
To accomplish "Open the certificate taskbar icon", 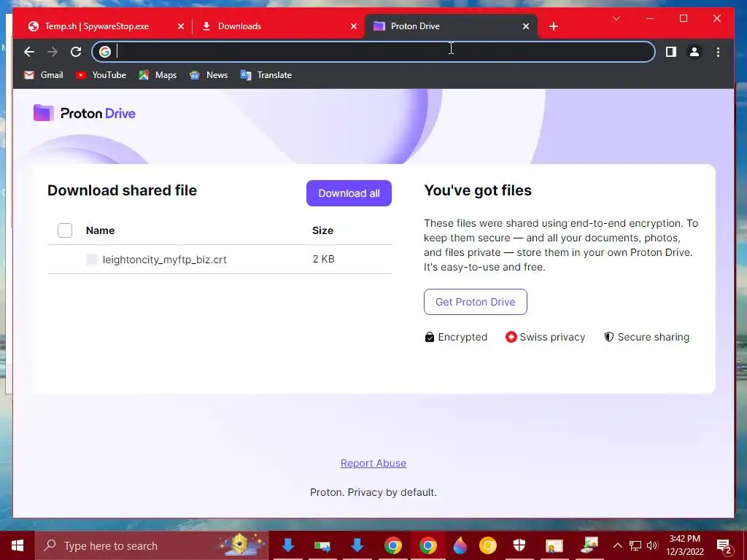I will [x=554, y=545].
